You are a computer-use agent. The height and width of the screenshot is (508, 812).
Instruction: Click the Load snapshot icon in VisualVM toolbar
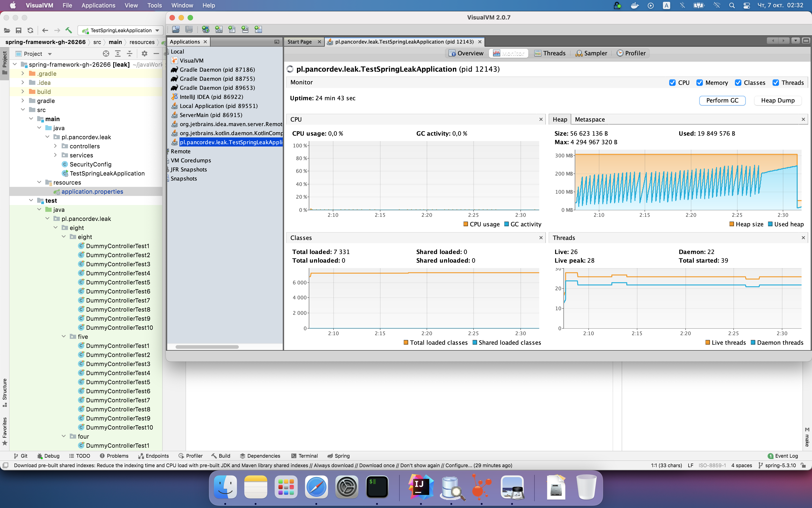click(x=176, y=29)
